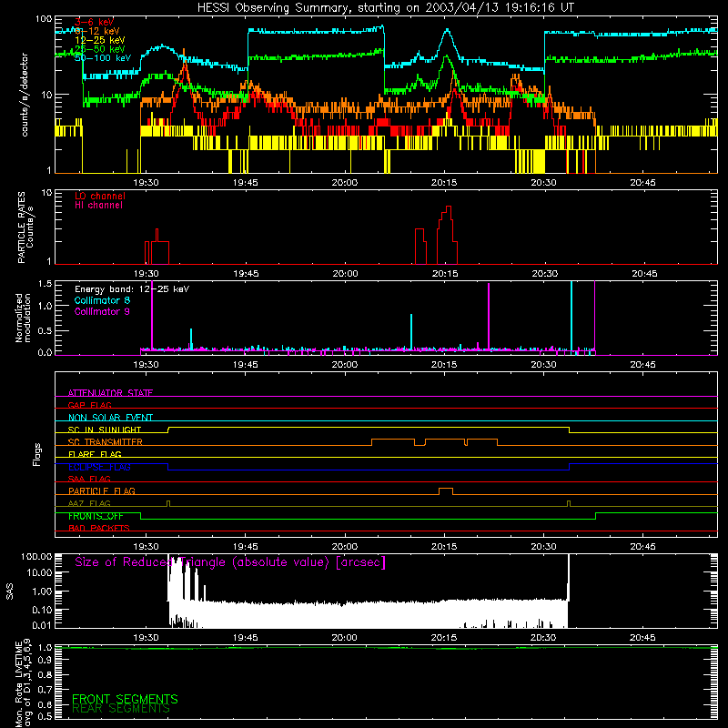Click the Mon. Rate LIVETIME axis label
Viewport: 728px width, 728px height.
[23, 682]
